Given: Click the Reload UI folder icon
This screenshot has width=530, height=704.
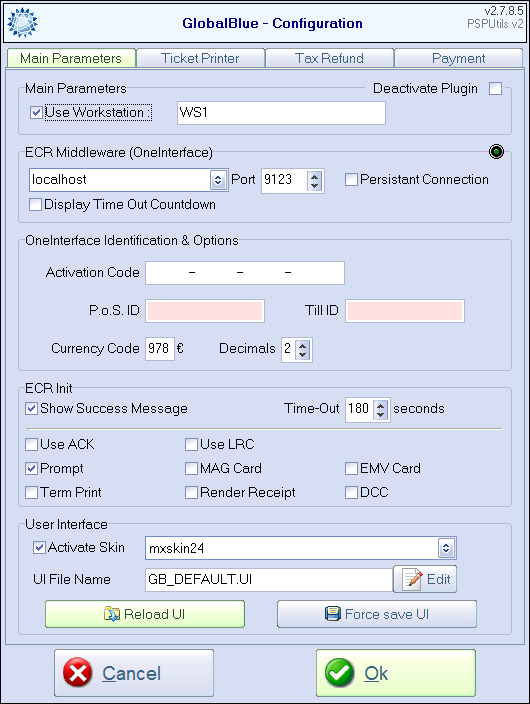Looking at the screenshot, I should tap(111, 614).
